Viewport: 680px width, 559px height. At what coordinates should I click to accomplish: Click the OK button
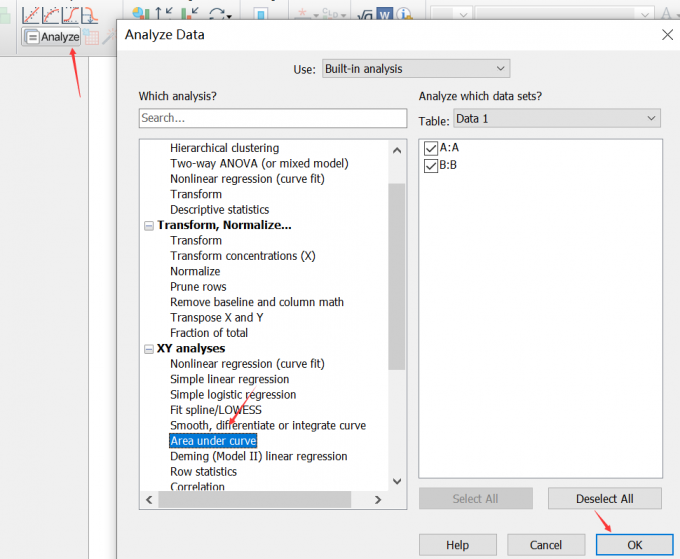pyautogui.click(x=634, y=545)
